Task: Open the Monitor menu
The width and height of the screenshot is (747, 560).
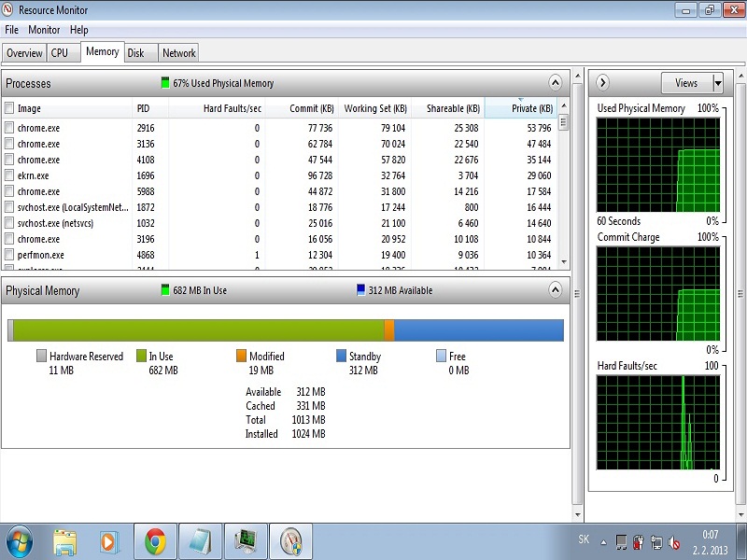Action: (44, 30)
